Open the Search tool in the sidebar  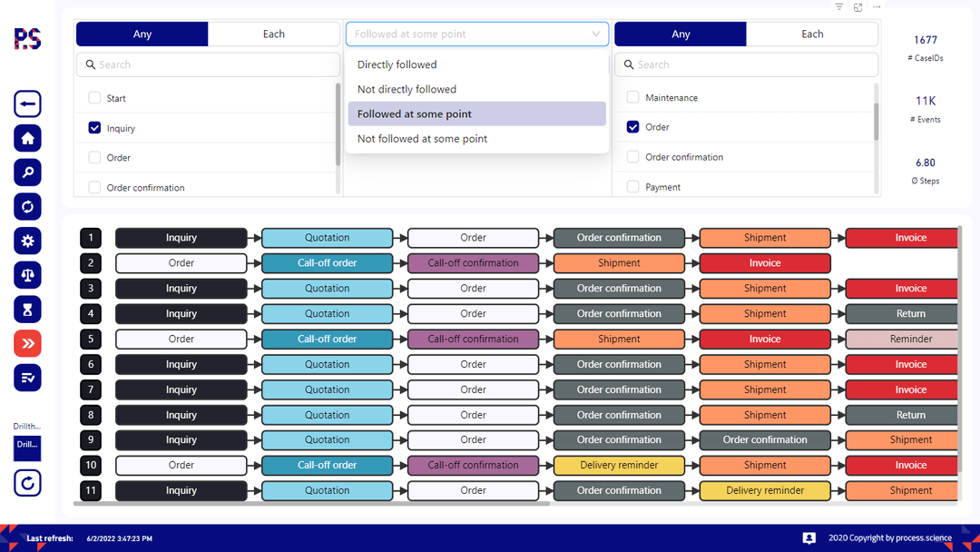pyautogui.click(x=27, y=172)
